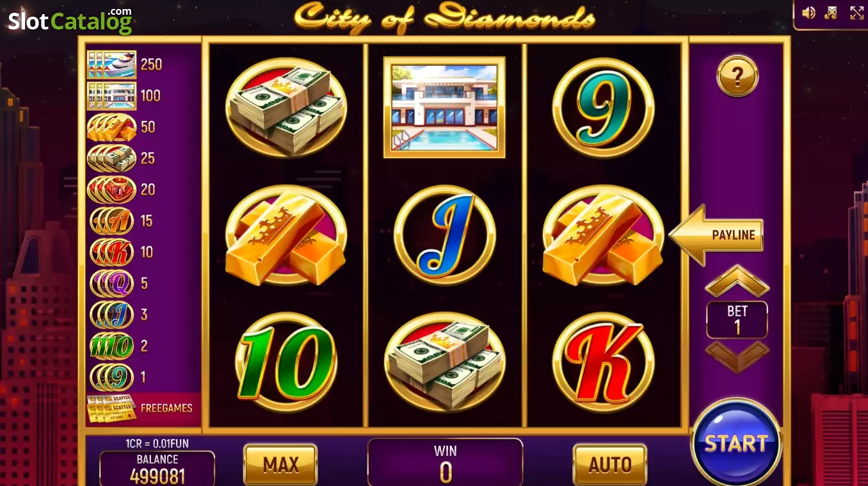Click the crossed tools settings icon

[831, 13]
